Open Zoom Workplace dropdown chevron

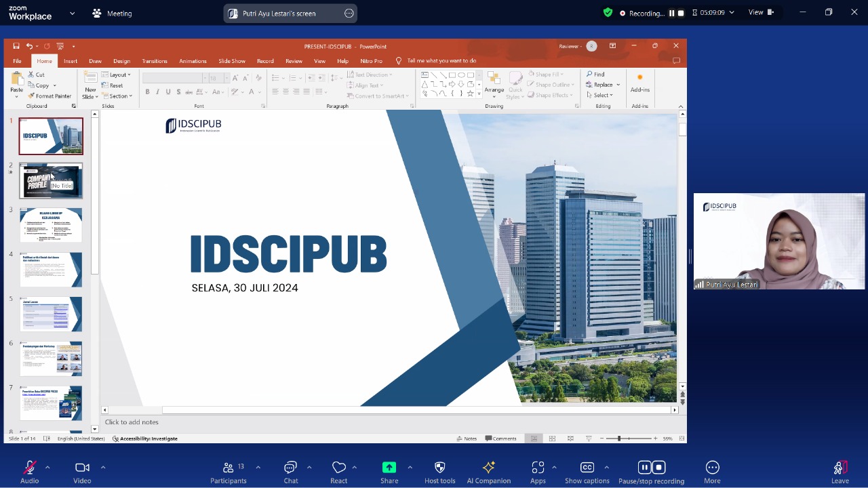[x=73, y=13]
